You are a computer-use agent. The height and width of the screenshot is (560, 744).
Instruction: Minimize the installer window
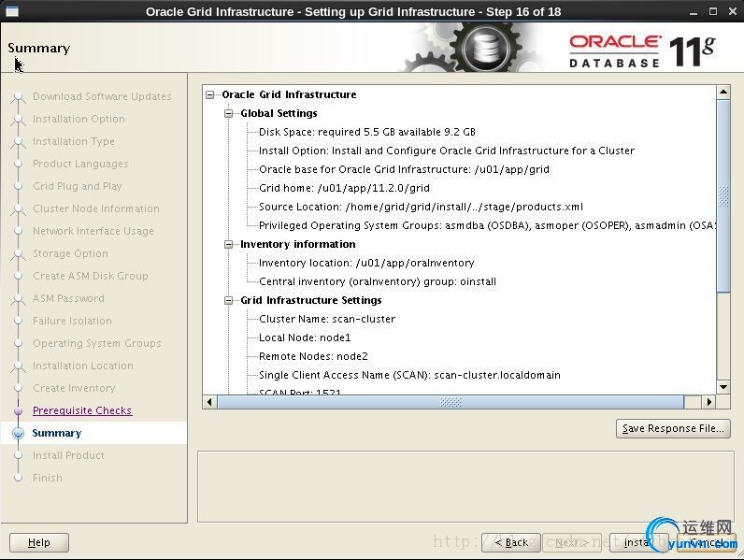(x=694, y=12)
